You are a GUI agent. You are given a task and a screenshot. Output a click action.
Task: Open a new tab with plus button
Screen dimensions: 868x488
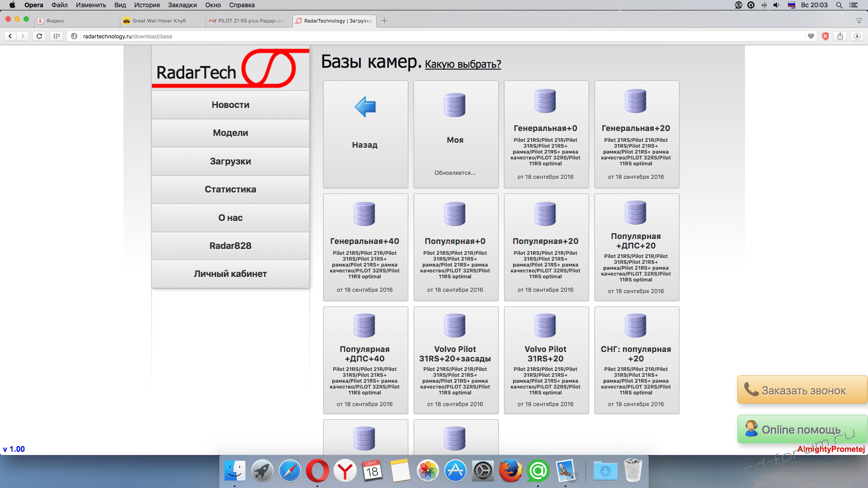coord(384,21)
